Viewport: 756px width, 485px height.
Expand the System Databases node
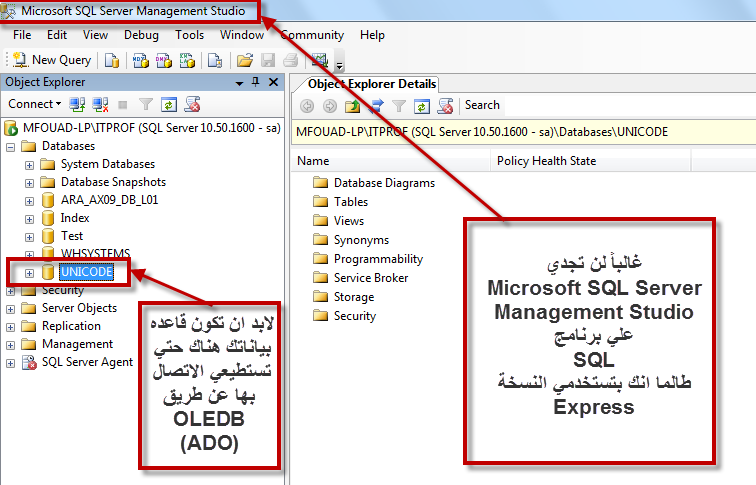pyautogui.click(x=29, y=165)
